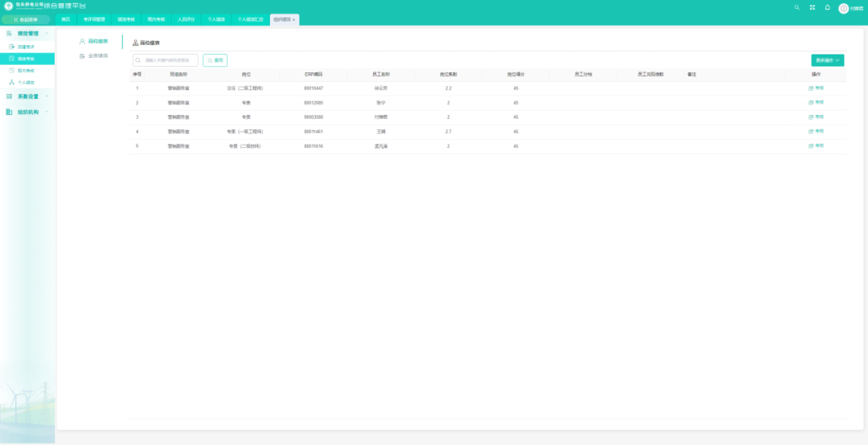Collapse the 绩效管理 sidebar section
The image size is (868, 445).
[x=47, y=34]
